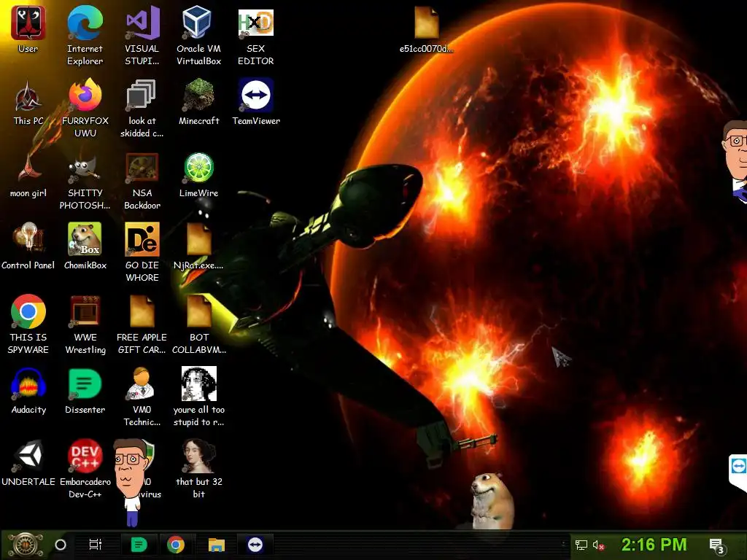Click the Start button on taskbar
The width and height of the screenshot is (747, 560).
coord(25,545)
